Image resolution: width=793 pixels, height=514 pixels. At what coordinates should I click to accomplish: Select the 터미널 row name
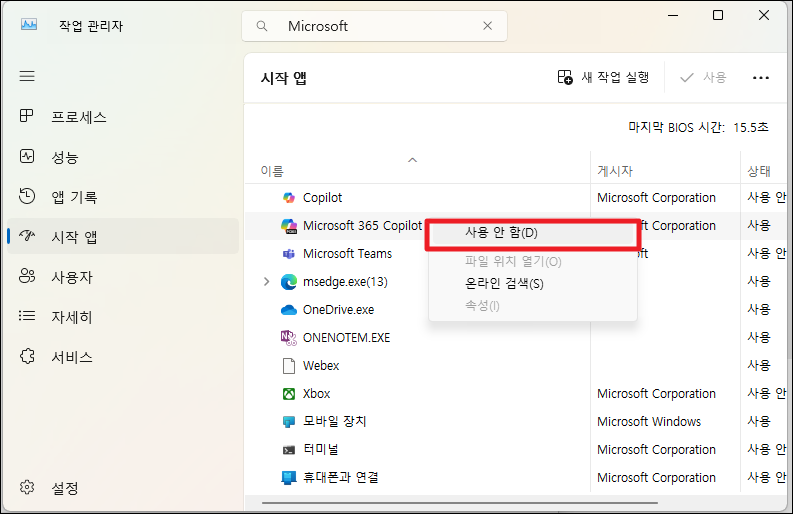(x=321, y=449)
